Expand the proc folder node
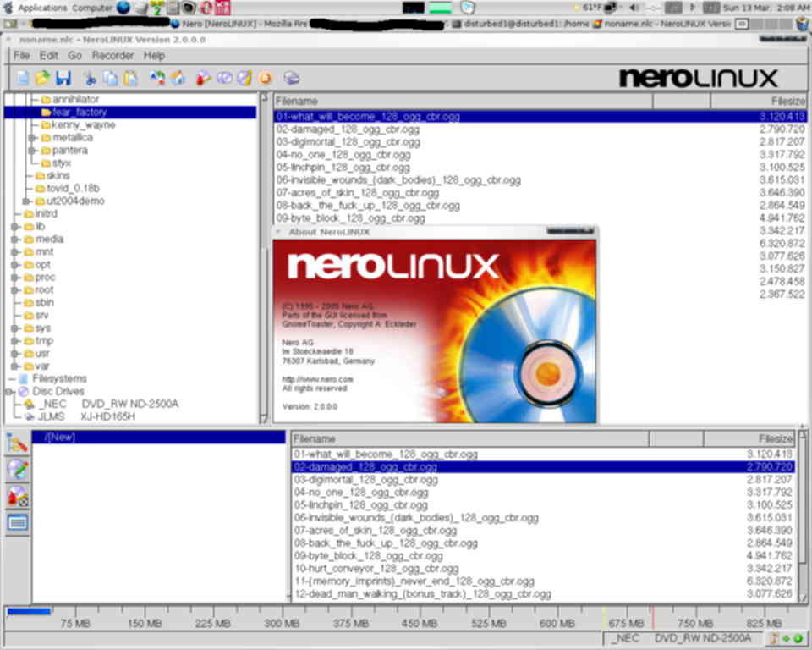The image size is (812, 650). click(15, 278)
